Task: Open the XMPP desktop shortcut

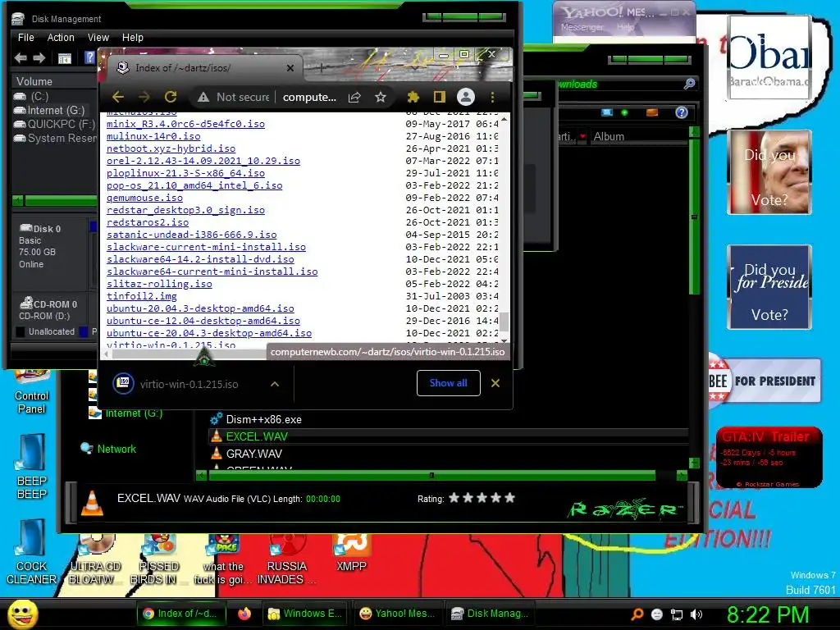Action: pos(351,555)
